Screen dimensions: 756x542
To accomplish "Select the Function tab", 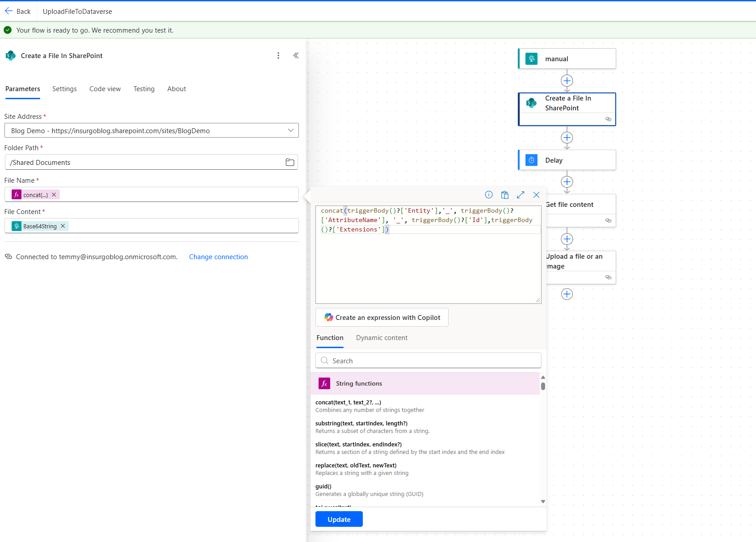I will pos(330,338).
